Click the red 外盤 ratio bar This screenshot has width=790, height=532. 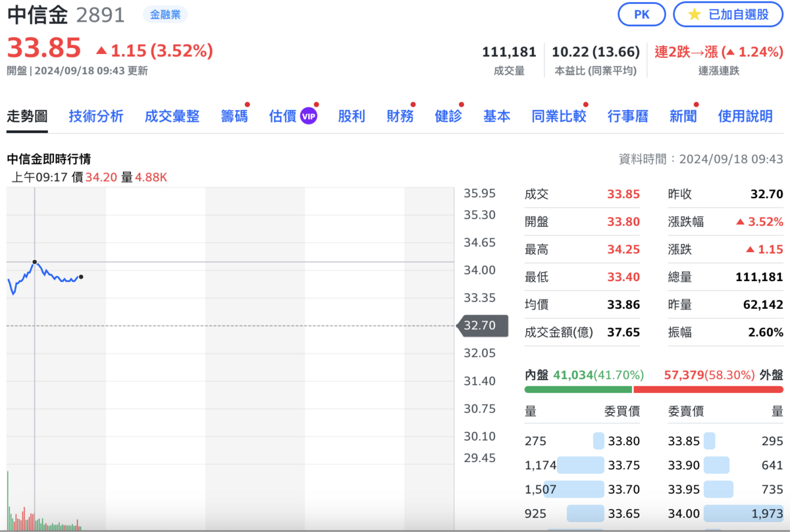coord(708,389)
